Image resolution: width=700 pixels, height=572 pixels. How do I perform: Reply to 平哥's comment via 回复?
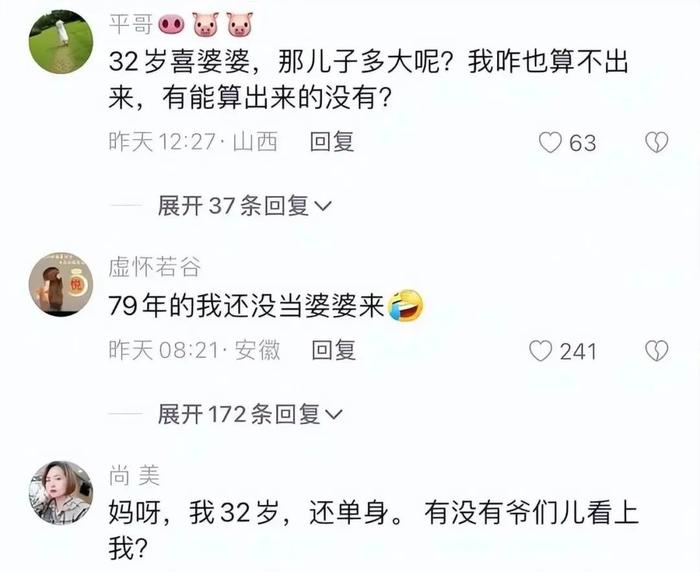pyautogui.click(x=332, y=142)
